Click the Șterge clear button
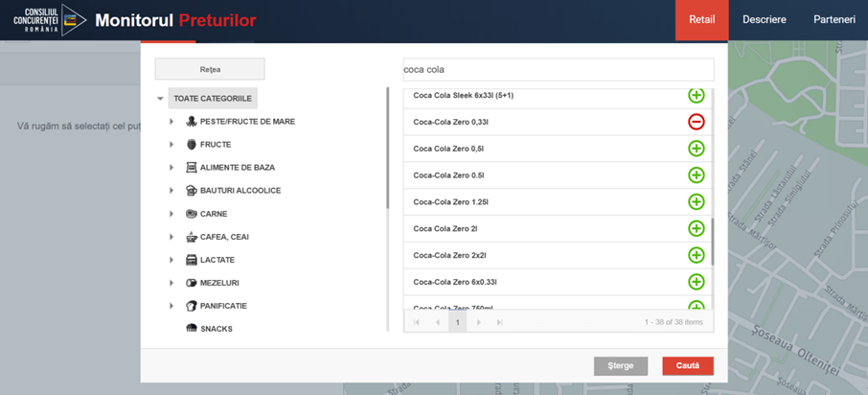The height and width of the screenshot is (395, 868). pos(621,366)
